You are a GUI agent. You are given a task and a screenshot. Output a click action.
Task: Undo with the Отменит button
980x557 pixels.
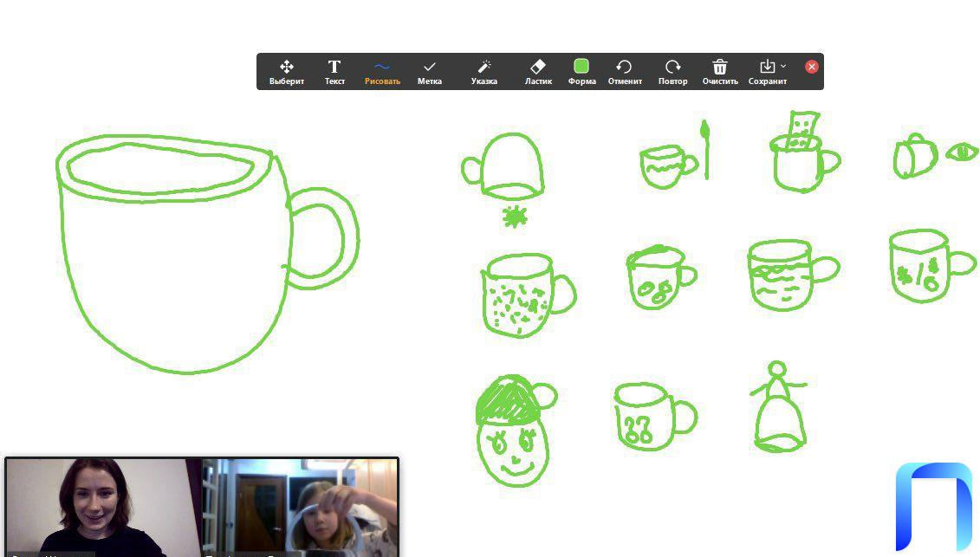pyautogui.click(x=625, y=72)
